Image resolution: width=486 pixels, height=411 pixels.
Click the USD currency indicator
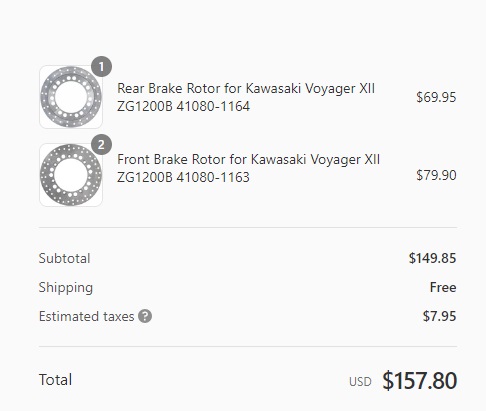[360, 382]
